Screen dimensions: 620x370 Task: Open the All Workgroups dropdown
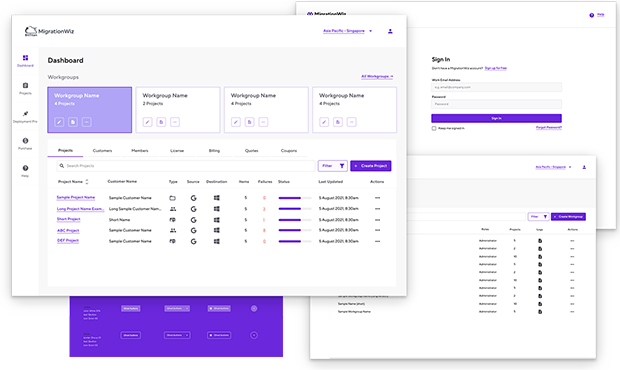coord(377,76)
